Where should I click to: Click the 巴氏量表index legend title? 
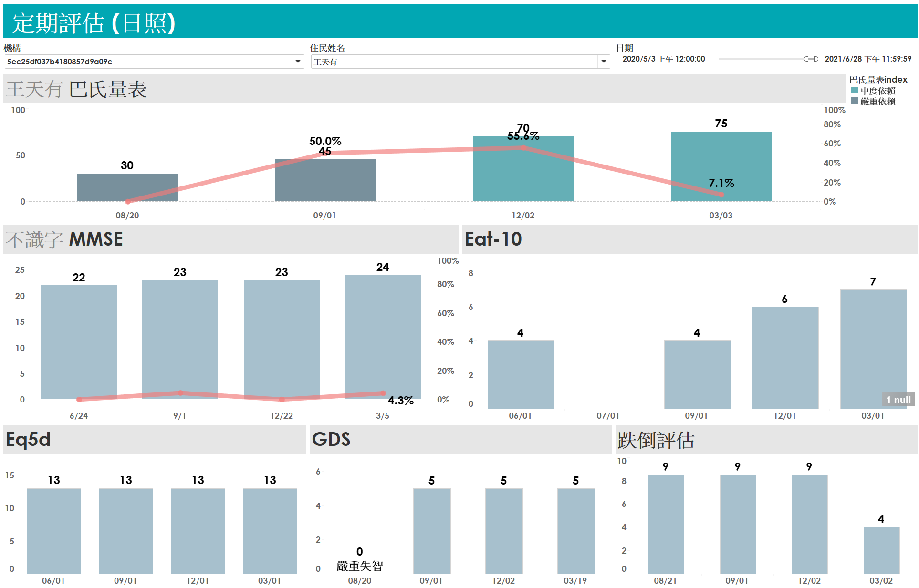(x=878, y=80)
